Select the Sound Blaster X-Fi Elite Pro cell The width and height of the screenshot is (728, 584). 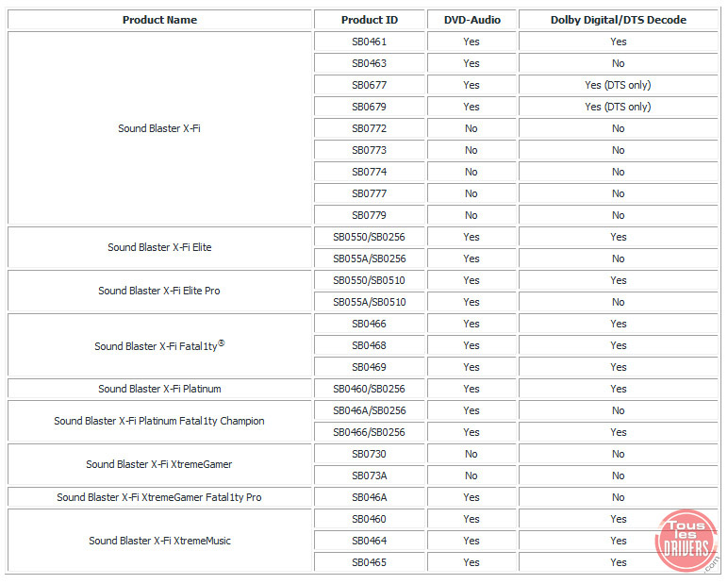pyautogui.click(x=159, y=291)
